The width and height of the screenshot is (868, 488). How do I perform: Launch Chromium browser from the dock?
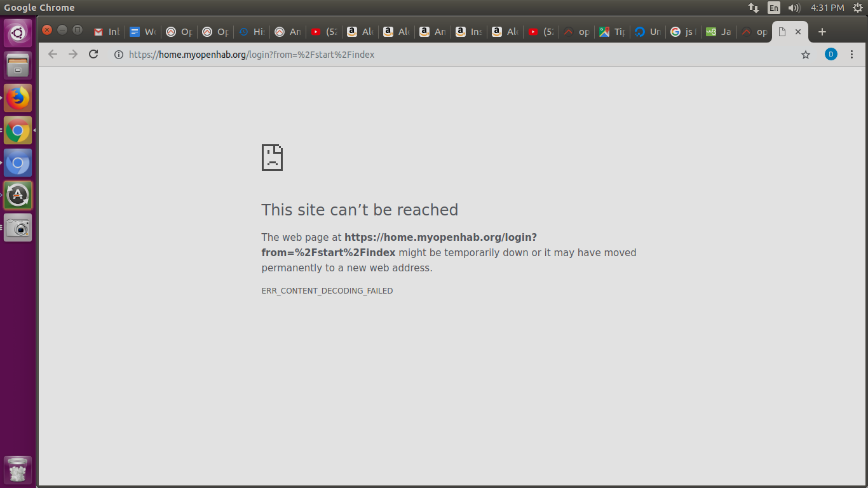pos(18,163)
